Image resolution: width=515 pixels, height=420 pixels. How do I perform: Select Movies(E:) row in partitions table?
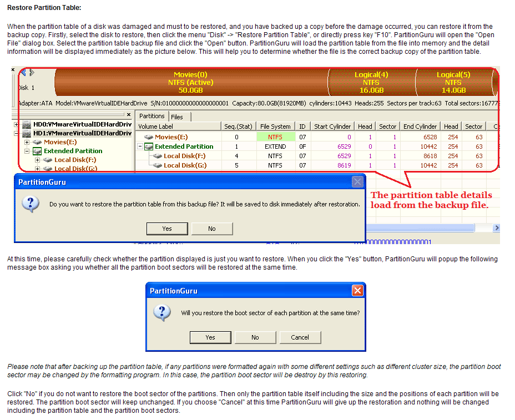coord(317,137)
